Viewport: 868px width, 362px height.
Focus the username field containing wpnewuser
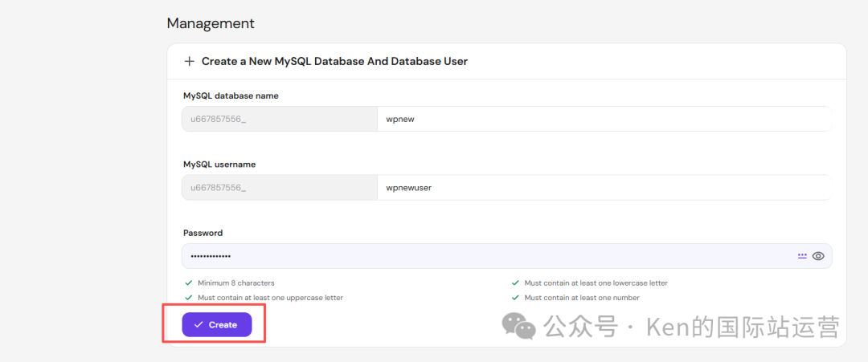click(604, 187)
